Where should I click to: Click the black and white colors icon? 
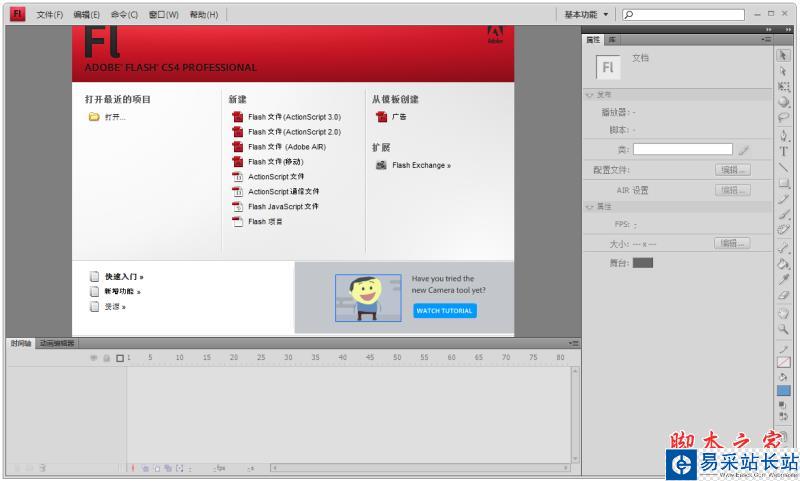pyautogui.click(x=783, y=405)
